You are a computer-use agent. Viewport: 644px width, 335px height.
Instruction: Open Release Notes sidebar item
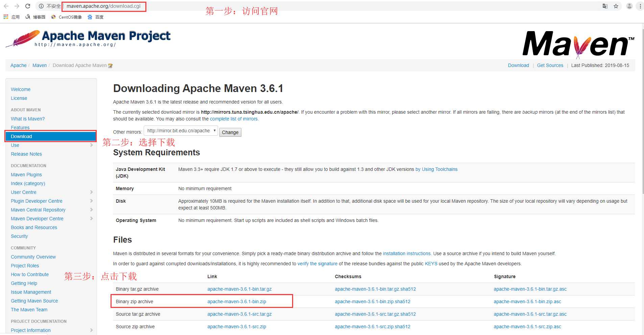point(26,154)
